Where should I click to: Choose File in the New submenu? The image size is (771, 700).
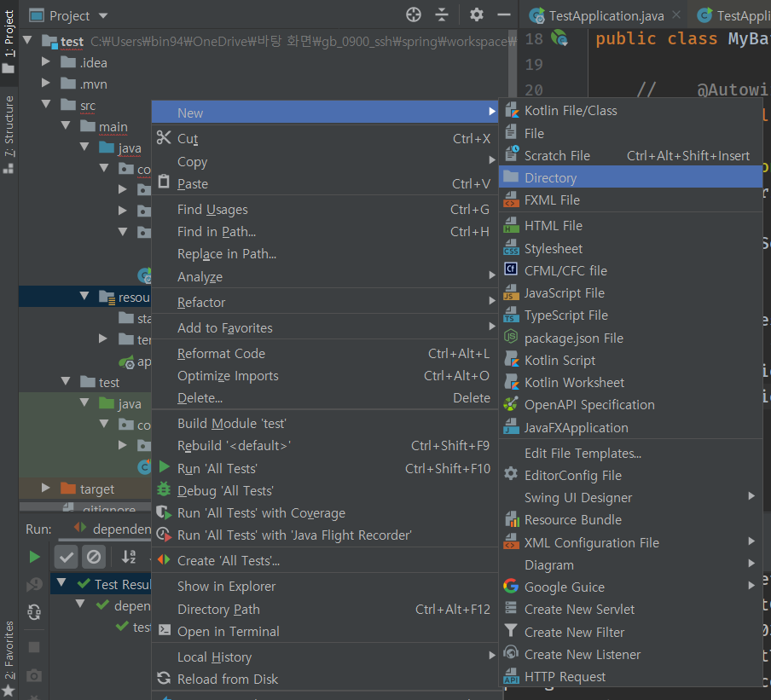pyautogui.click(x=630, y=133)
